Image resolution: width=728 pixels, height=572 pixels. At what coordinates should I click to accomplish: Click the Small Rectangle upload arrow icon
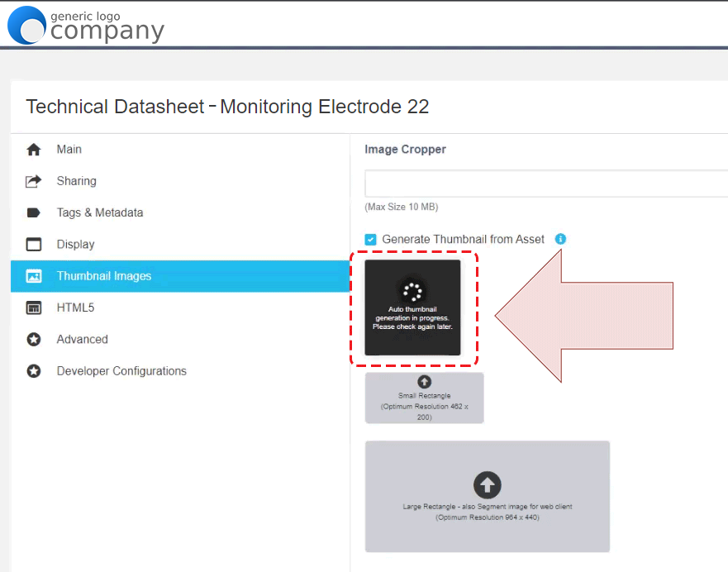[424, 382]
